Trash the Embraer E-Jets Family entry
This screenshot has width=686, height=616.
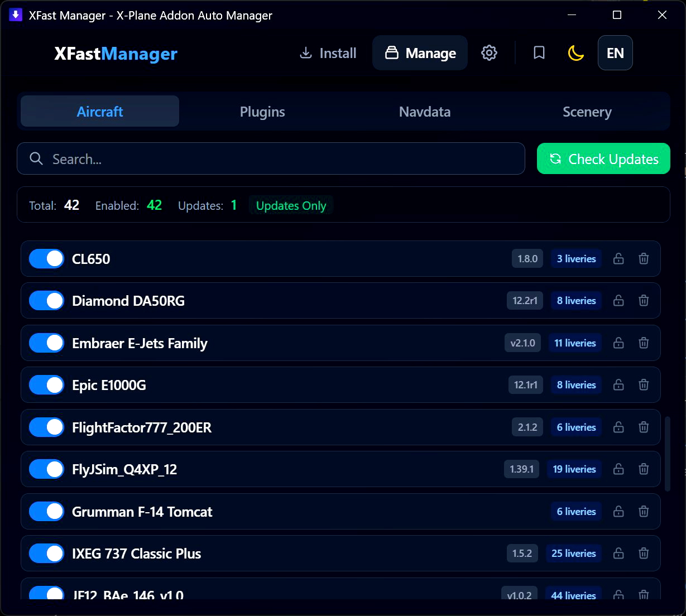point(644,343)
